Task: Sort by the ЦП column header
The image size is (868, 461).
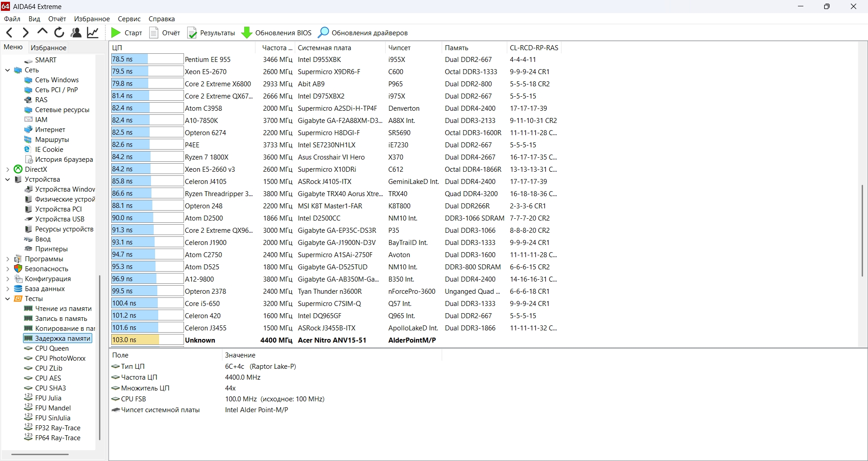Action: [183, 47]
